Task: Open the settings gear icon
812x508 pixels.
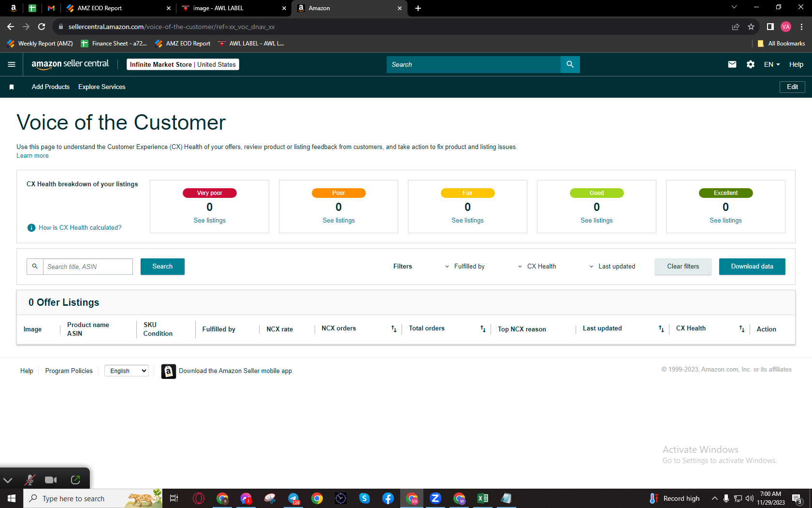Action: [x=751, y=64]
